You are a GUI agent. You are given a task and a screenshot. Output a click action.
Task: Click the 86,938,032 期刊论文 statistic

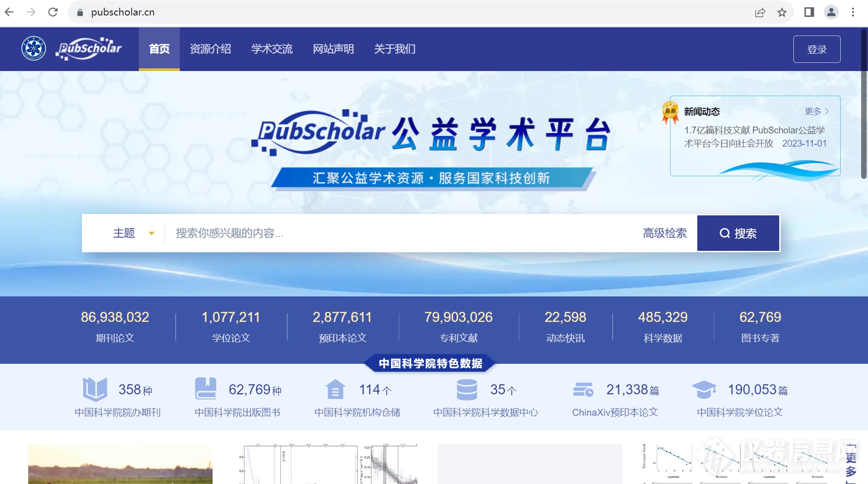coord(115,327)
